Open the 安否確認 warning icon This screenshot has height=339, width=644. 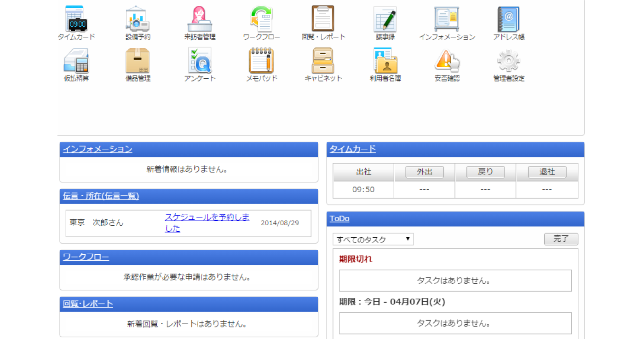click(447, 60)
